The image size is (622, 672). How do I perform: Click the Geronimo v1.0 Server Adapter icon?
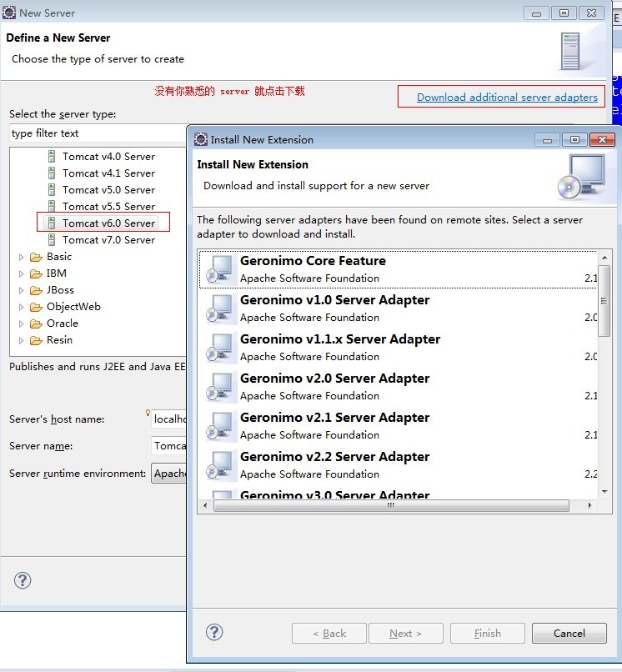tap(221, 308)
